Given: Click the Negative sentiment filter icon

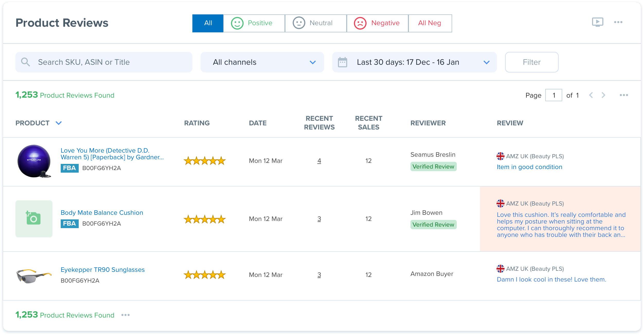Looking at the screenshot, I should [360, 23].
